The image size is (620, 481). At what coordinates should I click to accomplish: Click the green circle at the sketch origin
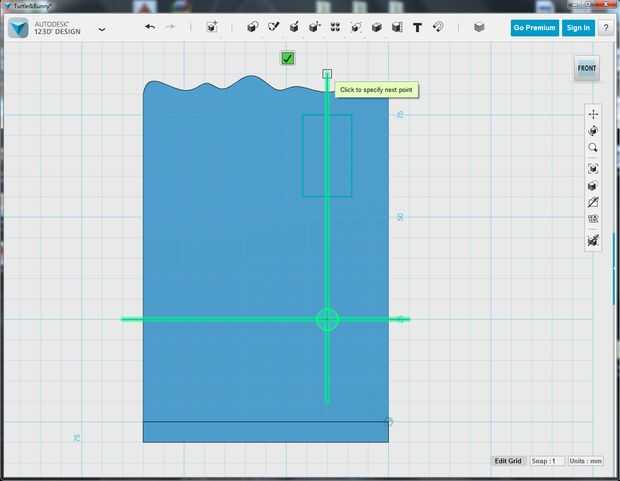click(x=327, y=319)
